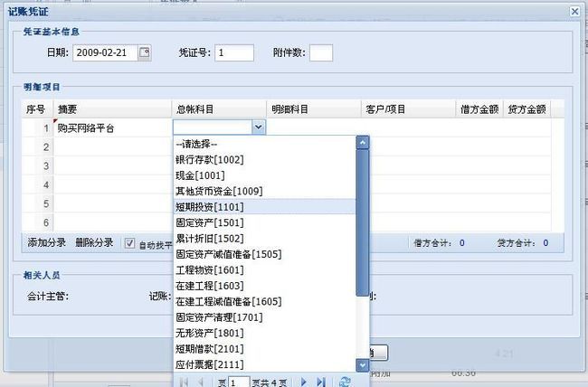The image size is (588, 387).
Task: Click 添加分录 button
Action: coord(46,242)
